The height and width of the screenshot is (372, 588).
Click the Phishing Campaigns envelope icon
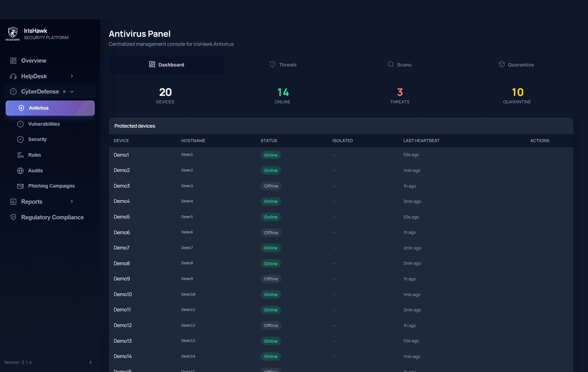pos(21,186)
